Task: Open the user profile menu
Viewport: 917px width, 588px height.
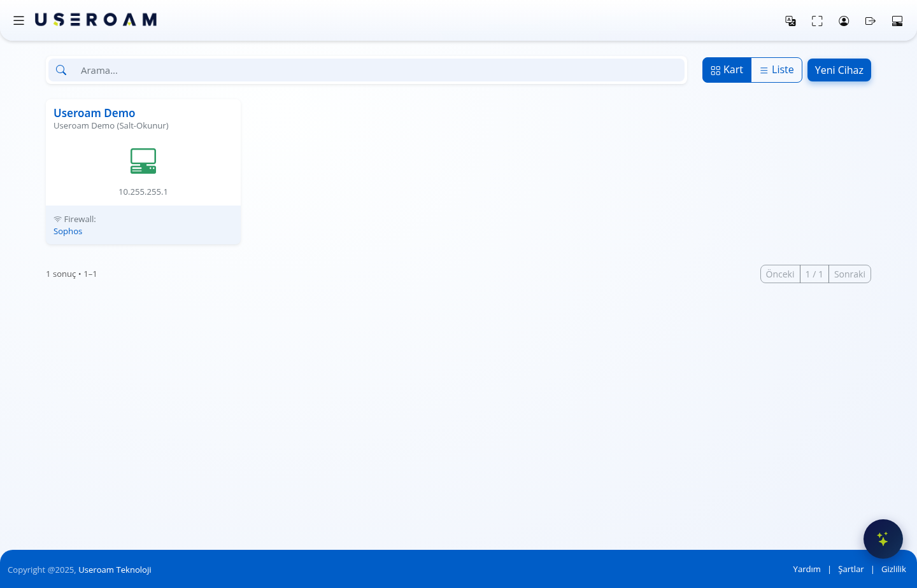Action: [x=844, y=21]
